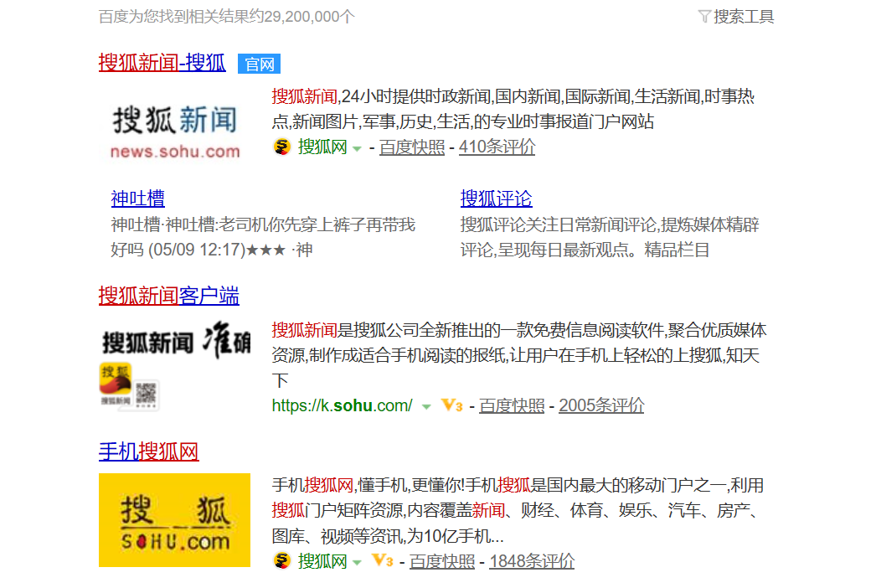This screenshot has width=876, height=588.
Task: Click the description starting 搜狐新闻,24小时提供时政新闻
Action: (x=513, y=109)
